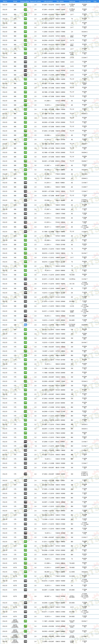Click the 2.4 Bifuel (LPG) body cell

pyautogui.click(x=72, y=5)
